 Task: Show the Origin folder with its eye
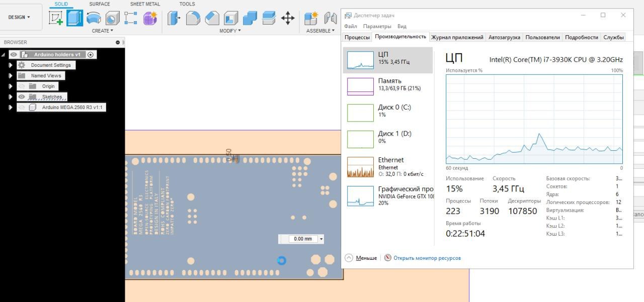tap(22, 86)
